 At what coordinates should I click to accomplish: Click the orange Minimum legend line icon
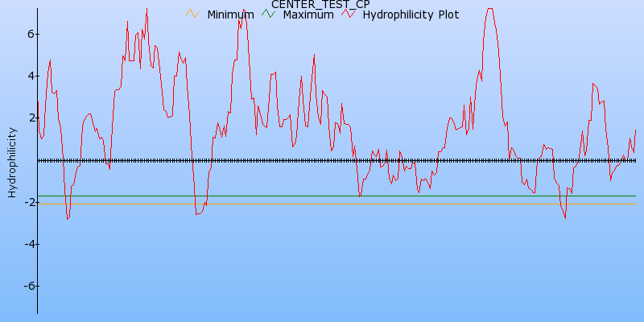point(192,14)
